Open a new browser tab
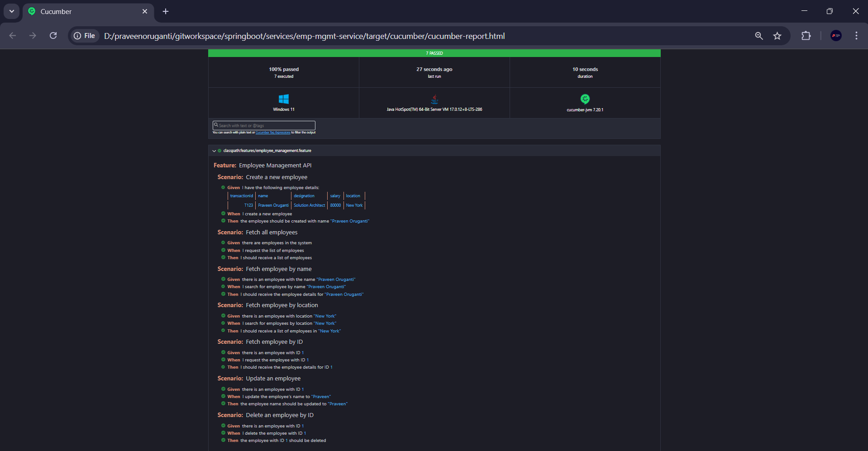 point(166,11)
